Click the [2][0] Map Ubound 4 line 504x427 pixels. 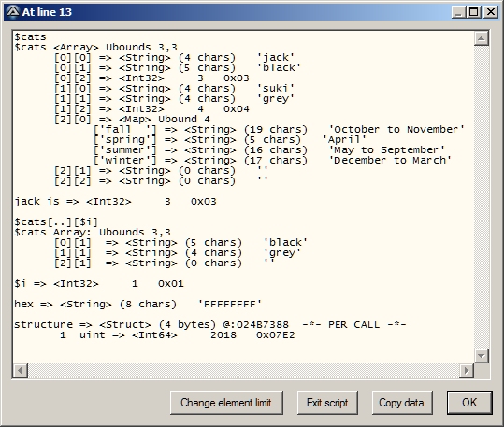(132, 120)
